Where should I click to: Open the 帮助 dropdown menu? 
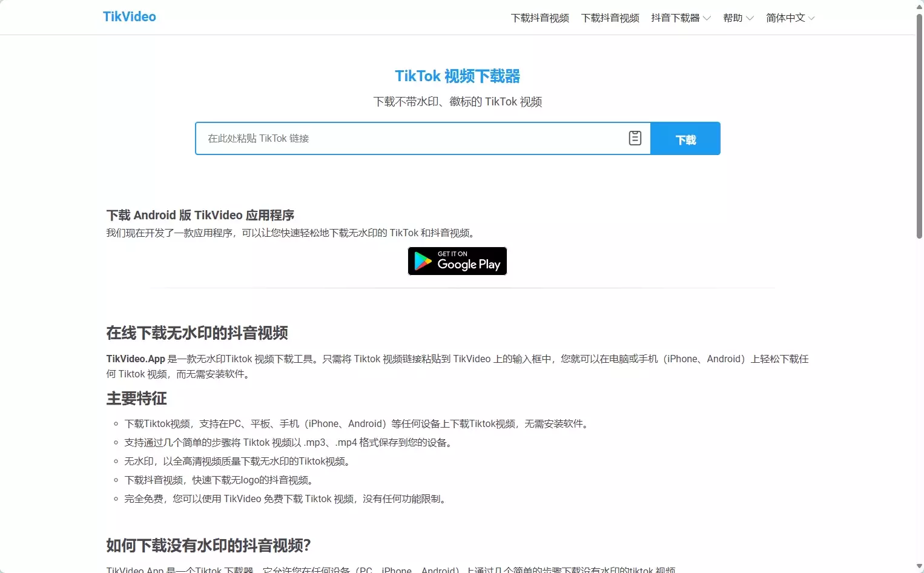point(738,18)
